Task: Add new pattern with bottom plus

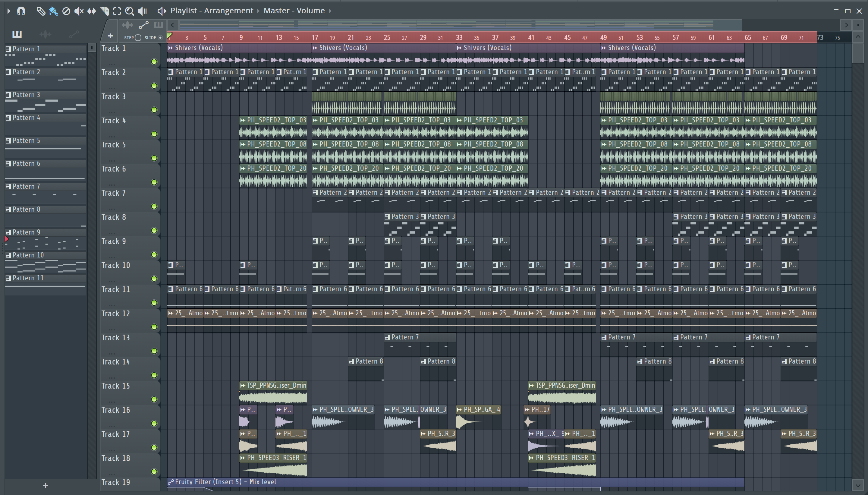Action: pyautogui.click(x=46, y=485)
